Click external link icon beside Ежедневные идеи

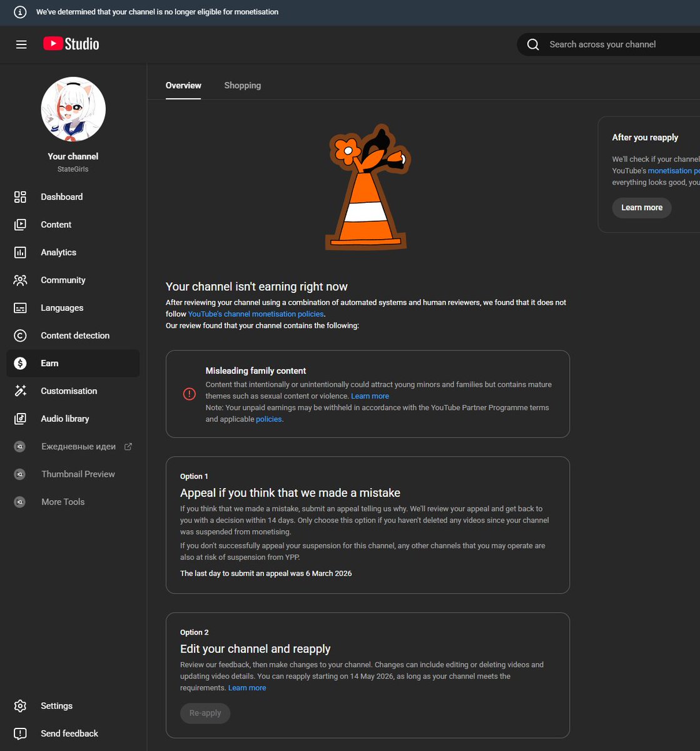128,446
